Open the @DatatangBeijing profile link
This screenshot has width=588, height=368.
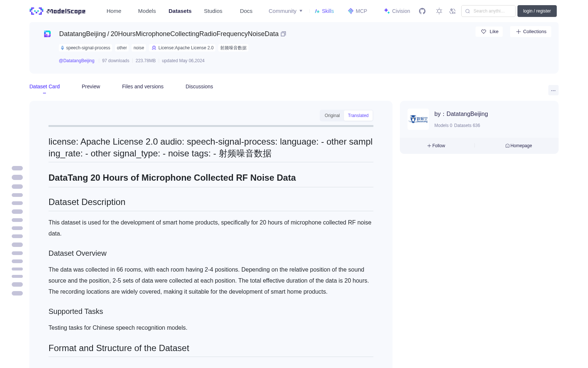[x=76, y=61]
